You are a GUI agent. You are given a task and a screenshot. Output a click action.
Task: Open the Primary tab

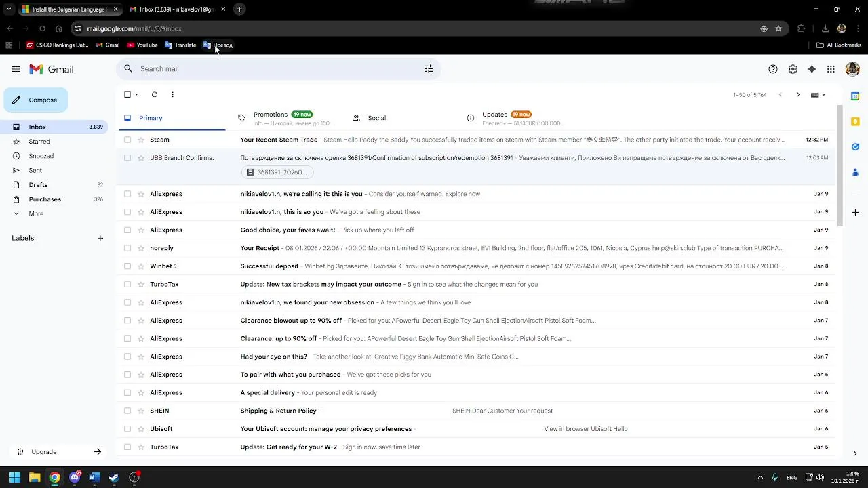point(172,118)
